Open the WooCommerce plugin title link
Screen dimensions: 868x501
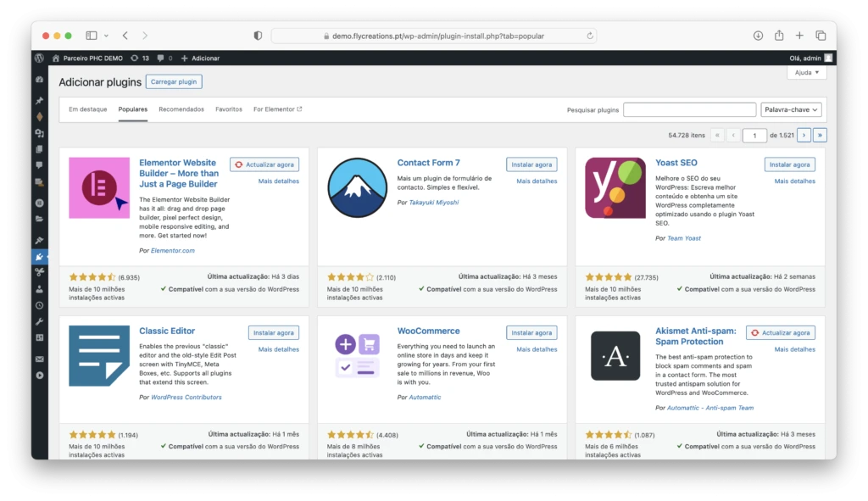(428, 331)
